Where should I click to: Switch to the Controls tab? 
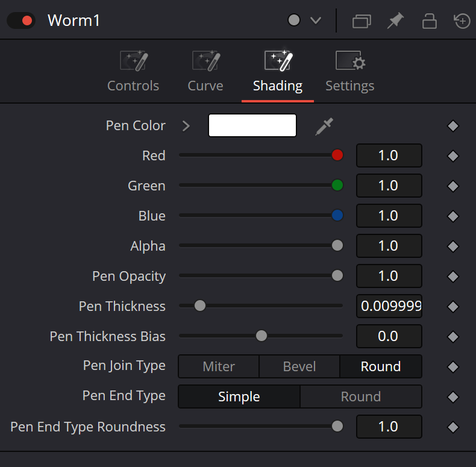[x=133, y=71]
